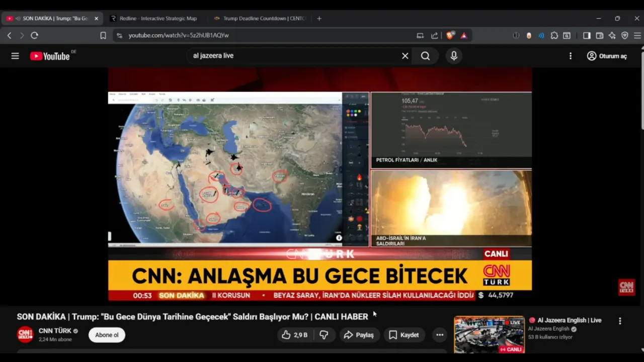This screenshot has height=362, width=644.
Task: Open Leo AI sparkle icon
Action: coord(612,36)
